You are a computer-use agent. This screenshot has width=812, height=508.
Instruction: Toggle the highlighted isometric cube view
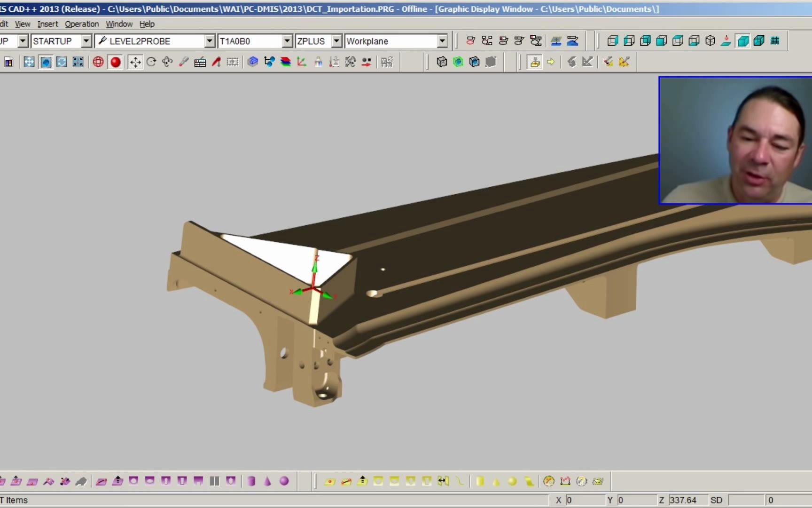click(742, 41)
